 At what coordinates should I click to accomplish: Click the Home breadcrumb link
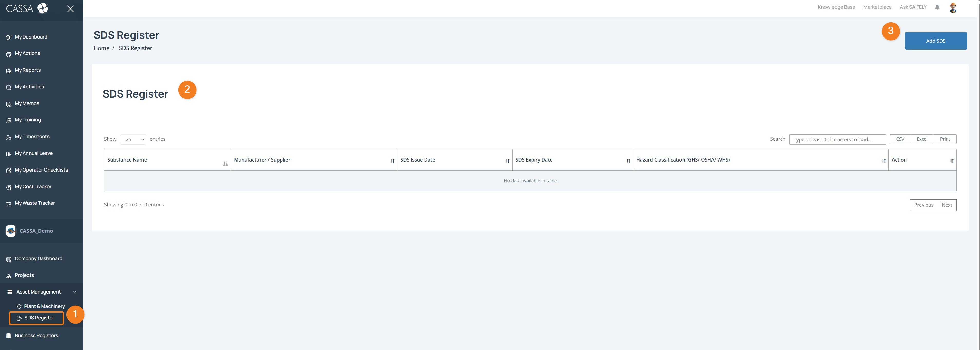pyautogui.click(x=101, y=48)
